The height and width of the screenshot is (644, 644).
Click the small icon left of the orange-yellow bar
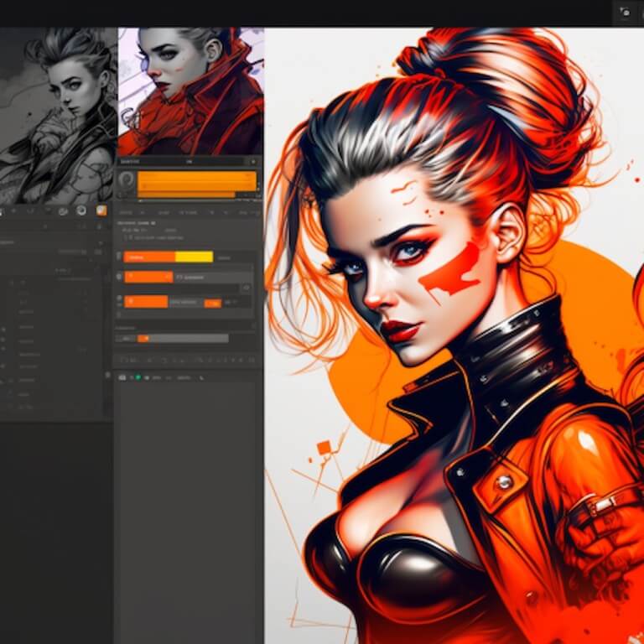tap(119, 257)
